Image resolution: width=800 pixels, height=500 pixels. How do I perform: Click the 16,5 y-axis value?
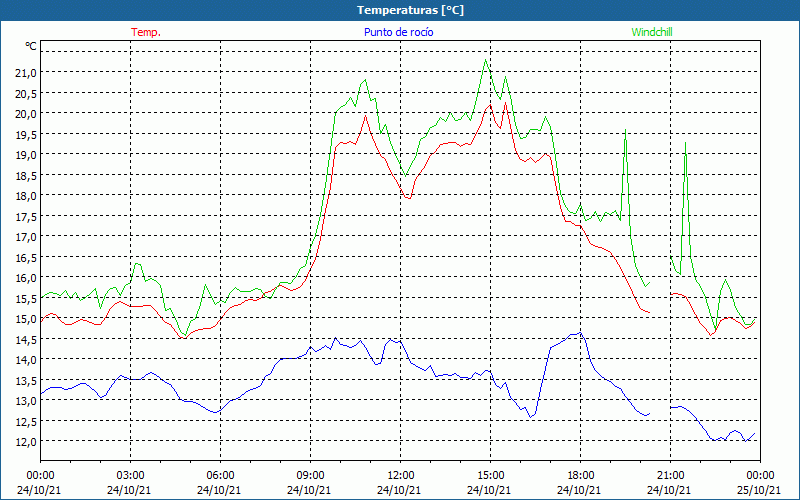tap(26, 258)
